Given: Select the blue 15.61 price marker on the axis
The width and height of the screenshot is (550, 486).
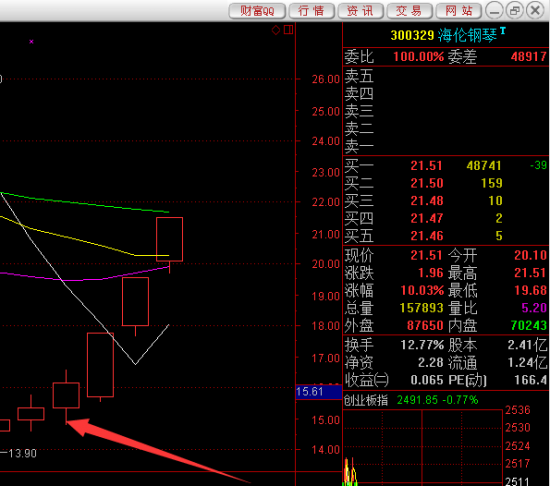Looking at the screenshot, I should 318,392.
